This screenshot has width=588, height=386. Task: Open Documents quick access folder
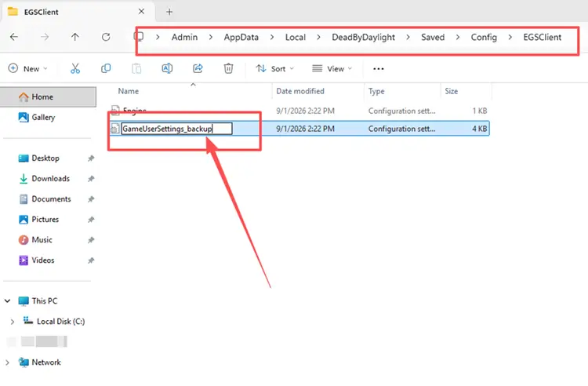click(x=52, y=198)
